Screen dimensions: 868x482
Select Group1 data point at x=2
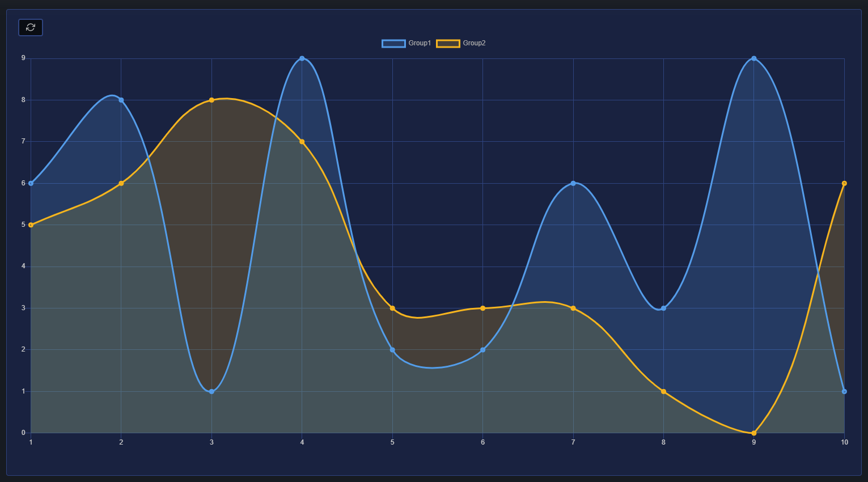121,100
